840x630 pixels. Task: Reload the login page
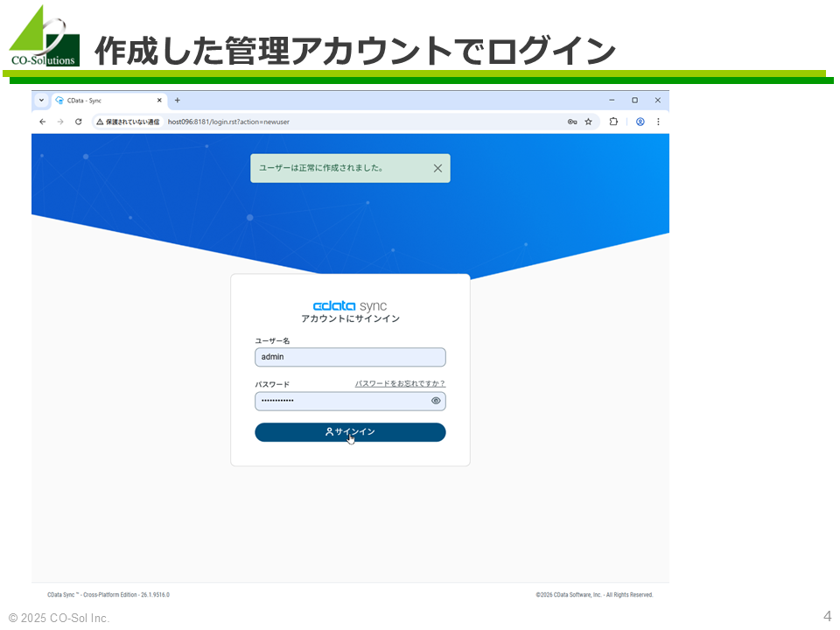[x=79, y=122]
